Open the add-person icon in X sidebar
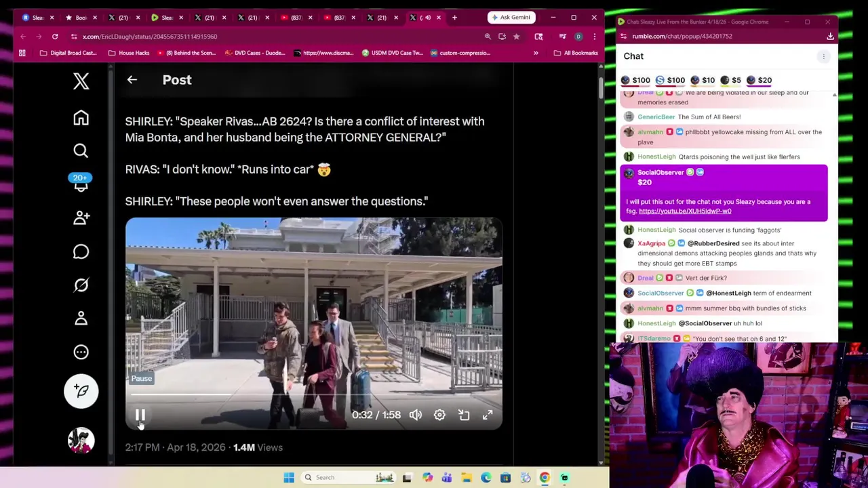 pos(81,218)
